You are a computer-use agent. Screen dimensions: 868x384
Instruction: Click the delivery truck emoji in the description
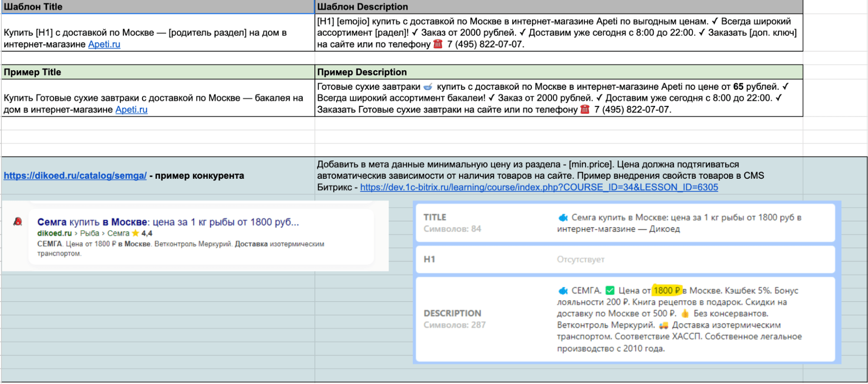click(x=663, y=325)
